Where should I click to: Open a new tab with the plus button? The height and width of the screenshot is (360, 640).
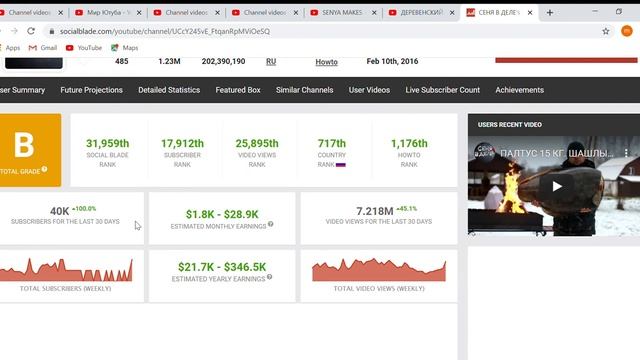pos(550,13)
